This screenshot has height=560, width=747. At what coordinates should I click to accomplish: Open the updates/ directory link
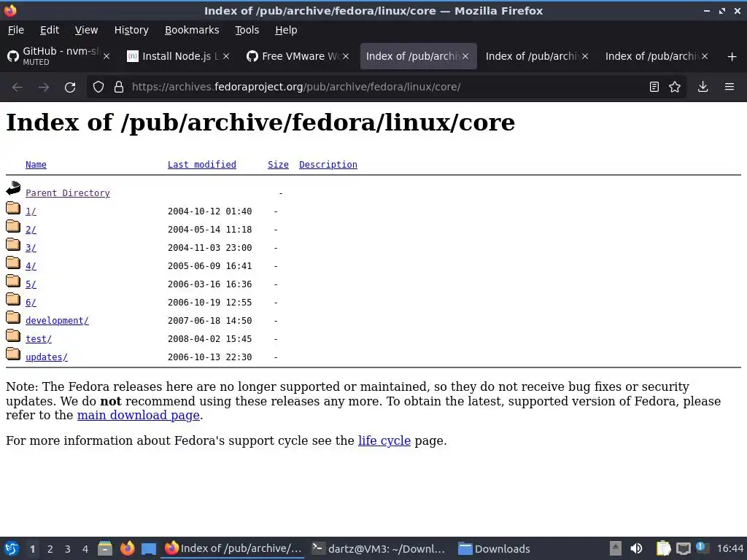(x=47, y=357)
